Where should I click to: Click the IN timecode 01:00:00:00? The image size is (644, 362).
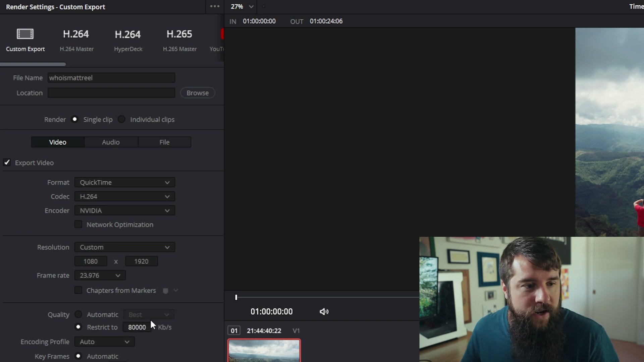(259, 21)
